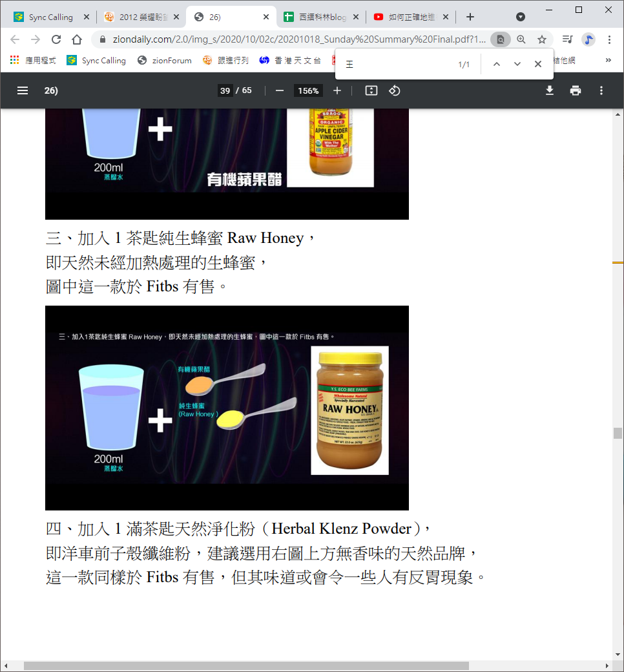Click the scroll up arrow
Viewport: 624px width, 672px height.
point(618,114)
